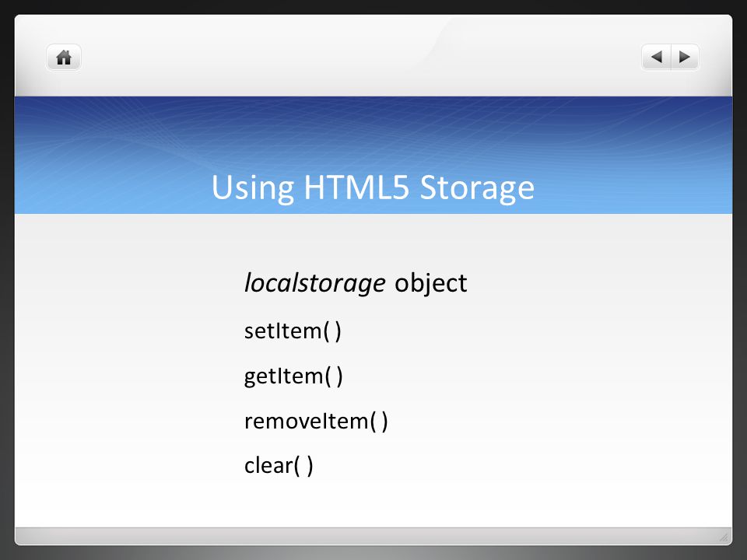Go to previous slide with left arrow

656,57
